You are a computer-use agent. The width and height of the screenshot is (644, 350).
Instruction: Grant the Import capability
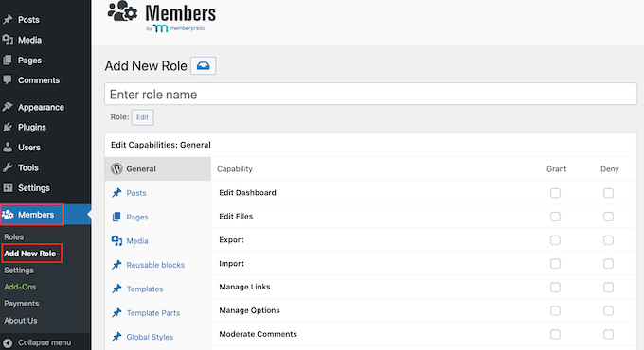[555, 263]
